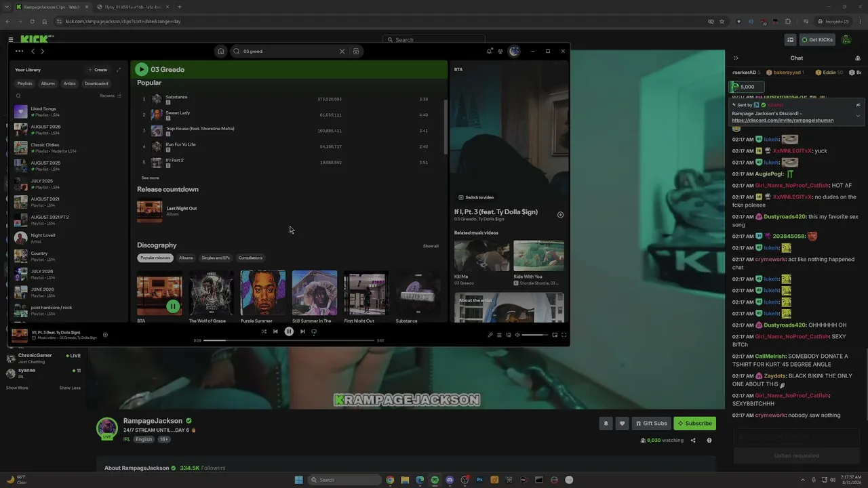This screenshot has height=488, width=868.
Task: Search within Your Library
Action: (18, 96)
